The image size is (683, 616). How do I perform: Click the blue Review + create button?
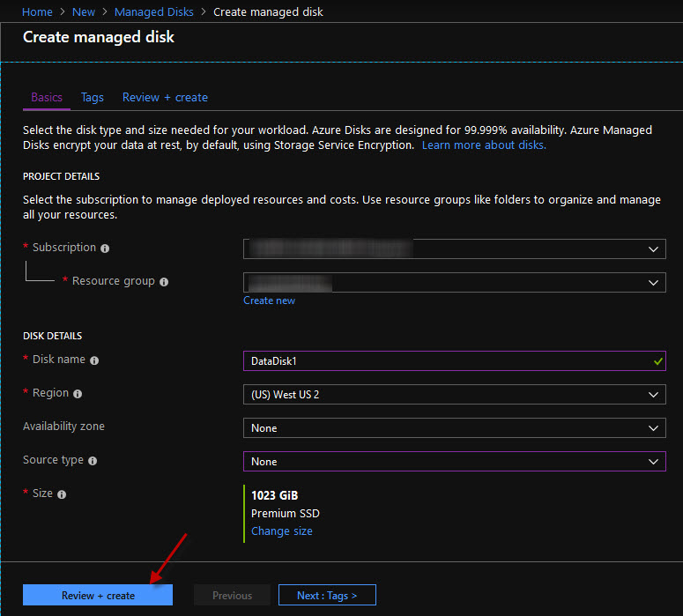pyautogui.click(x=98, y=595)
